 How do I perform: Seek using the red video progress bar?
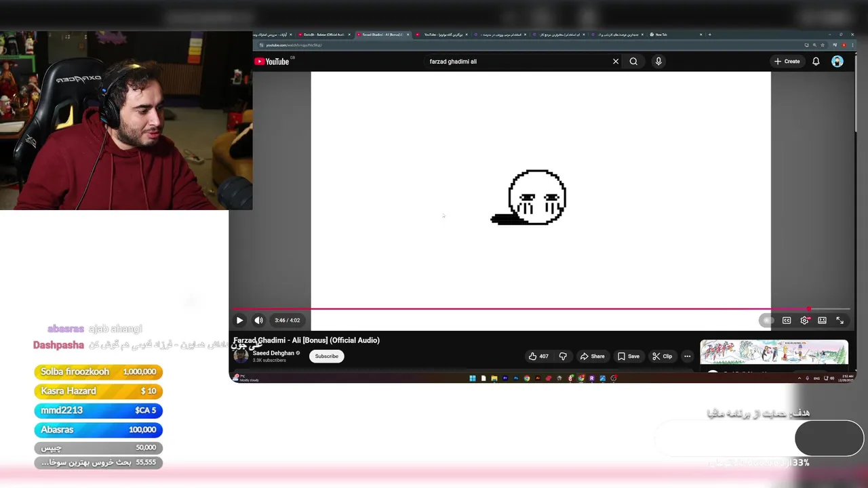(541, 309)
